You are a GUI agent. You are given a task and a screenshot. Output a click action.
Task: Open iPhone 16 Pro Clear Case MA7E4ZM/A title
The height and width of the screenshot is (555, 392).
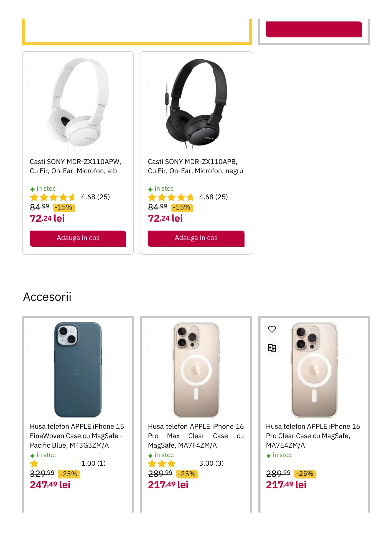[x=313, y=436]
